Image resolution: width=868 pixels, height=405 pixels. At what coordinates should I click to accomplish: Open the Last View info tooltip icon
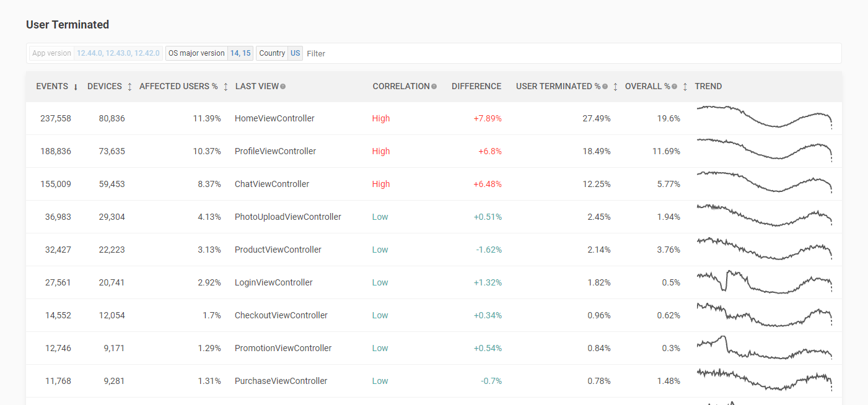(283, 87)
